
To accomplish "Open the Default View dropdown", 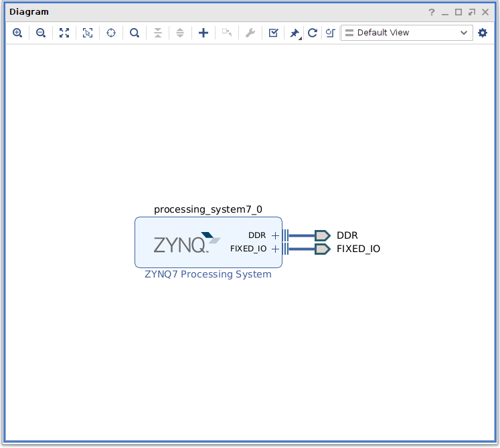I will (406, 33).
